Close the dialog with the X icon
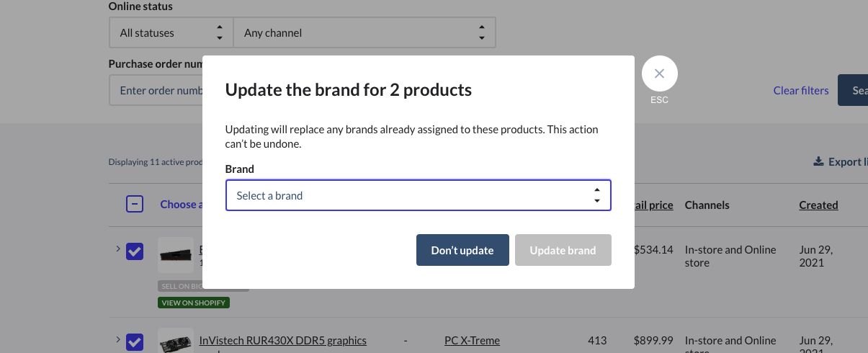Image resolution: width=868 pixels, height=353 pixels. click(x=659, y=73)
